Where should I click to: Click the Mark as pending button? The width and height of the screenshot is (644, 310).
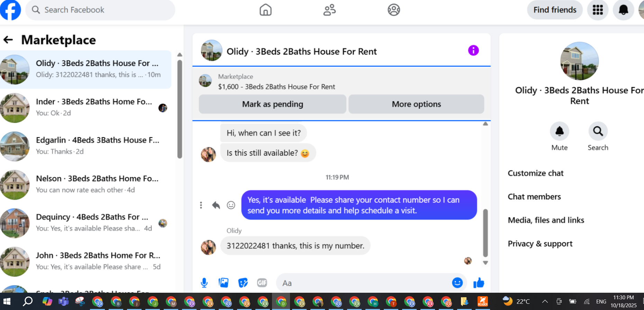[x=273, y=104]
